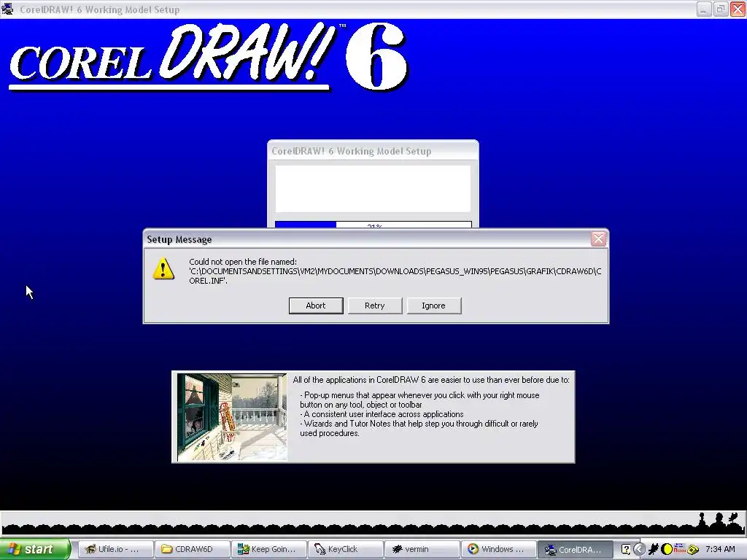Click the yellow telephone tray icon
The image size is (747, 560).
(x=693, y=550)
